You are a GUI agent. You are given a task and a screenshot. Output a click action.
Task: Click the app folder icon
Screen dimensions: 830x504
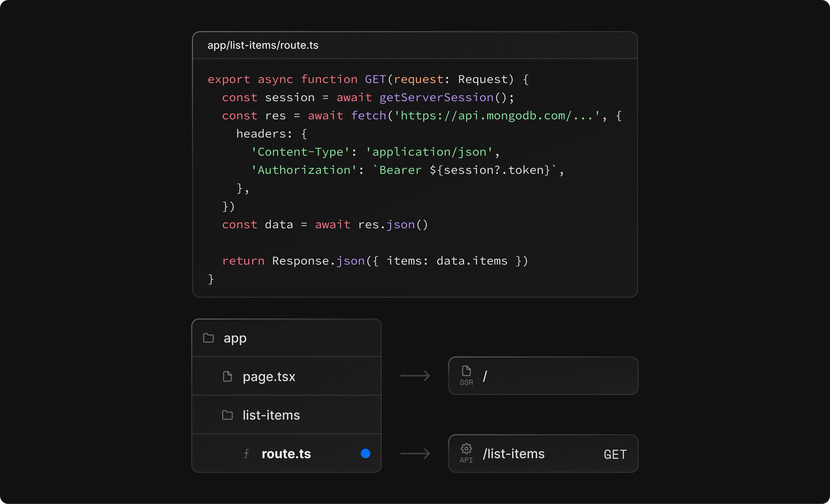(208, 338)
